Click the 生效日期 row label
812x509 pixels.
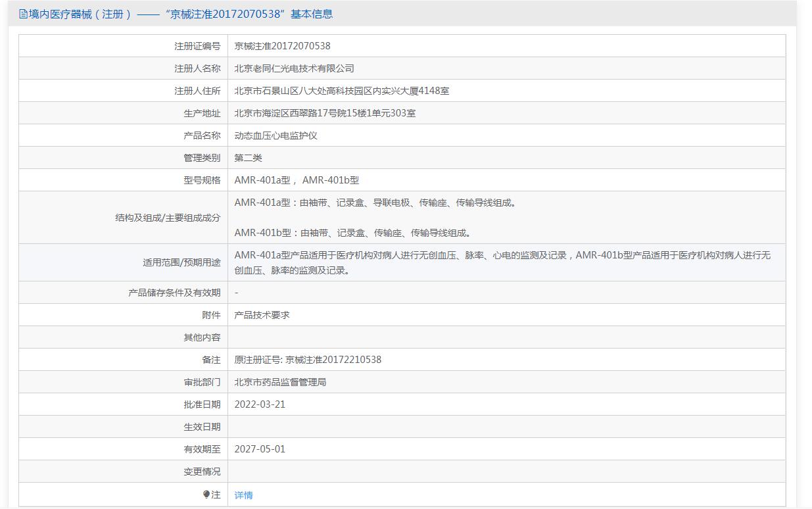(202, 427)
